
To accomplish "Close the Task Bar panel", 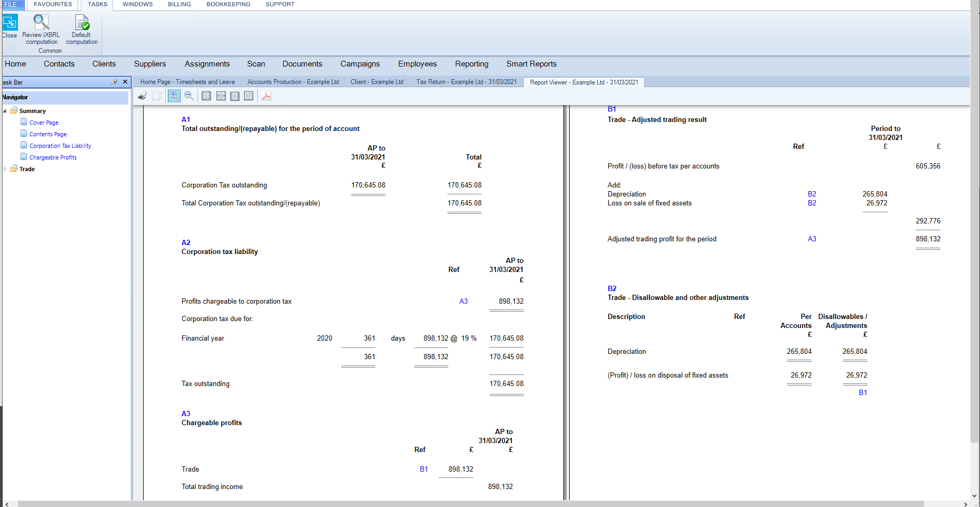I will 125,82.
